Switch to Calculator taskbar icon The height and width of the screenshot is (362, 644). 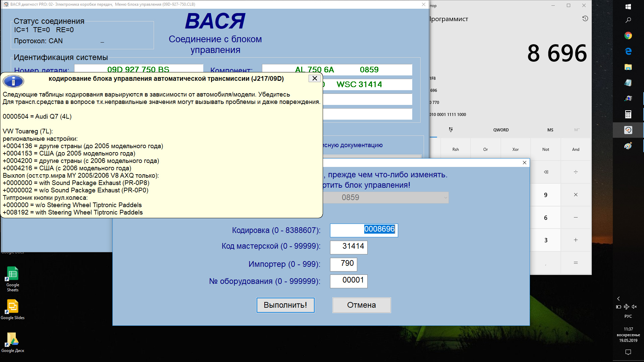[x=628, y=114]
